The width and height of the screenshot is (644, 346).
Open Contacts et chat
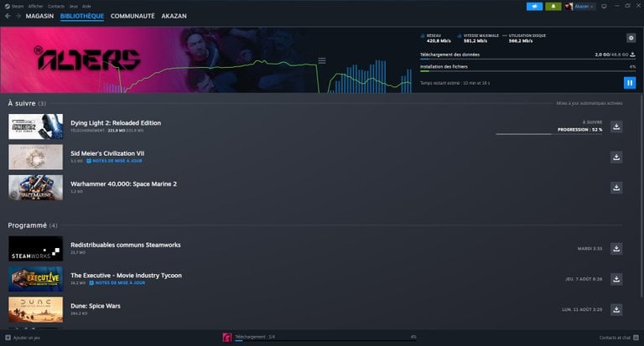coord(615,338)
